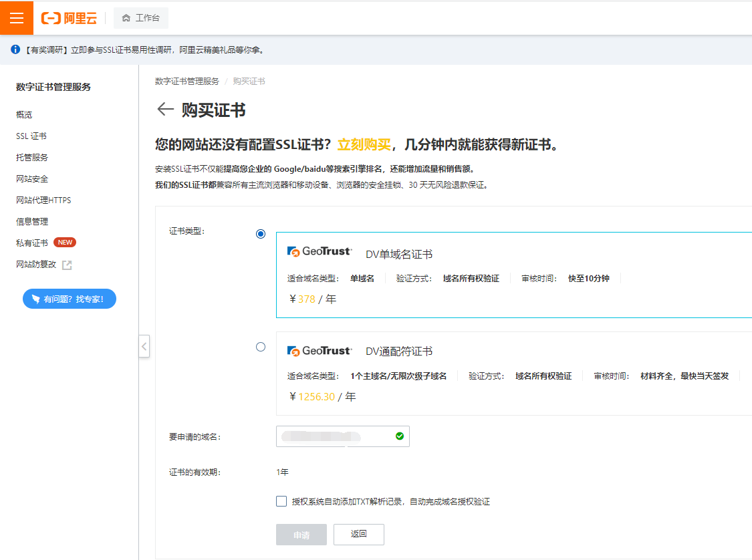The width and height of the screenshot is (752, 560).
Task: Click the GeoTrust logo on DV通配符证书
Action: (320, 351)
